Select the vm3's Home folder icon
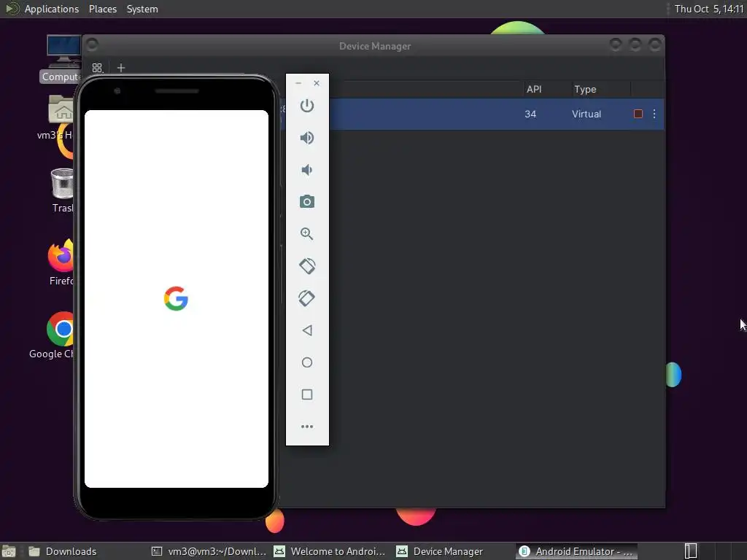 point(55,117)
